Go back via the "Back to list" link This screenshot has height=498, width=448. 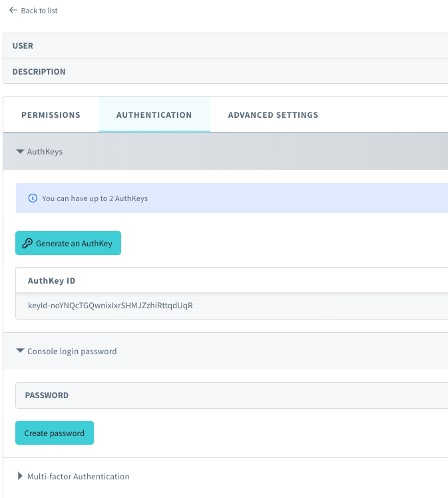click(x=39, y=11)
